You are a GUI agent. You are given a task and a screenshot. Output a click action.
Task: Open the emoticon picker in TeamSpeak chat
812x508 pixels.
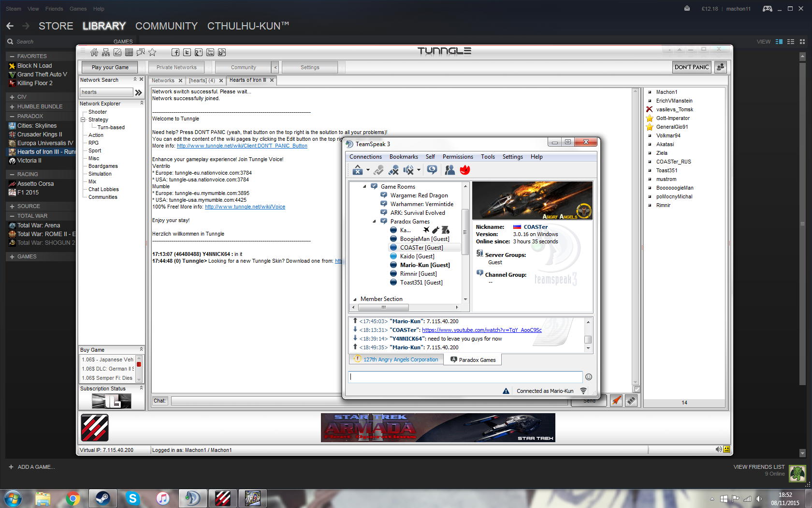click(589, 377)
